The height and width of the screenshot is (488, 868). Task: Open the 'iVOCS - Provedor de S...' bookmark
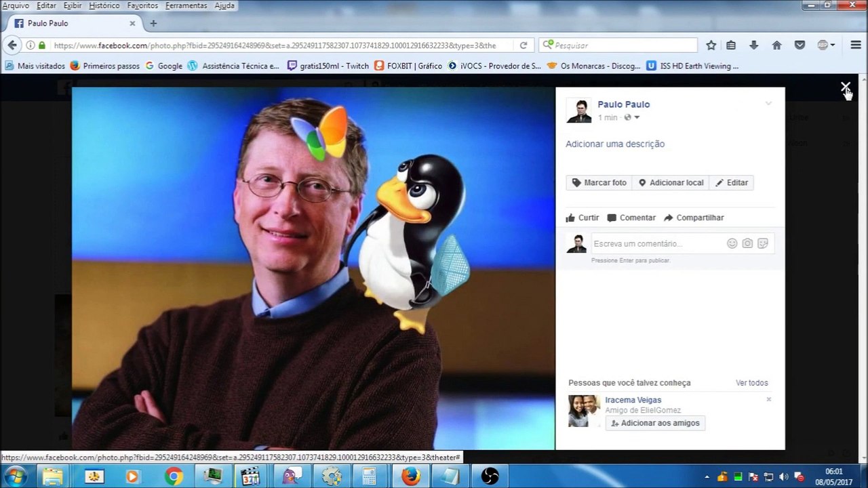point(494,66)
